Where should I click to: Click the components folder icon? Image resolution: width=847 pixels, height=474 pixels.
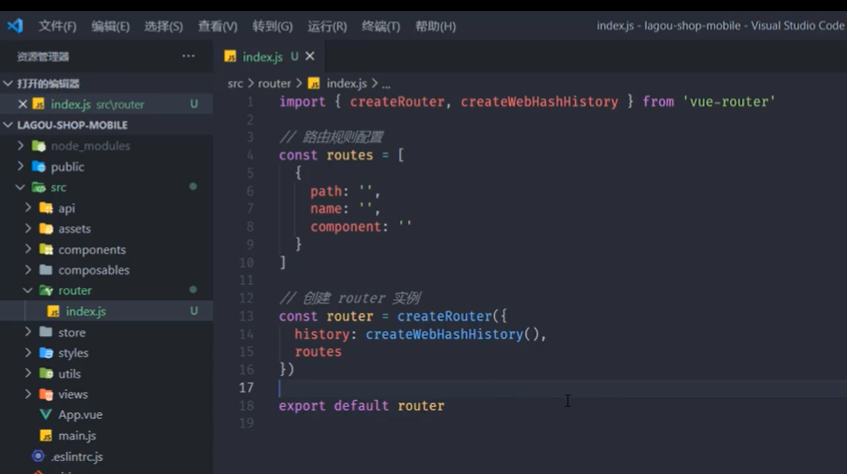click(46, 249)
